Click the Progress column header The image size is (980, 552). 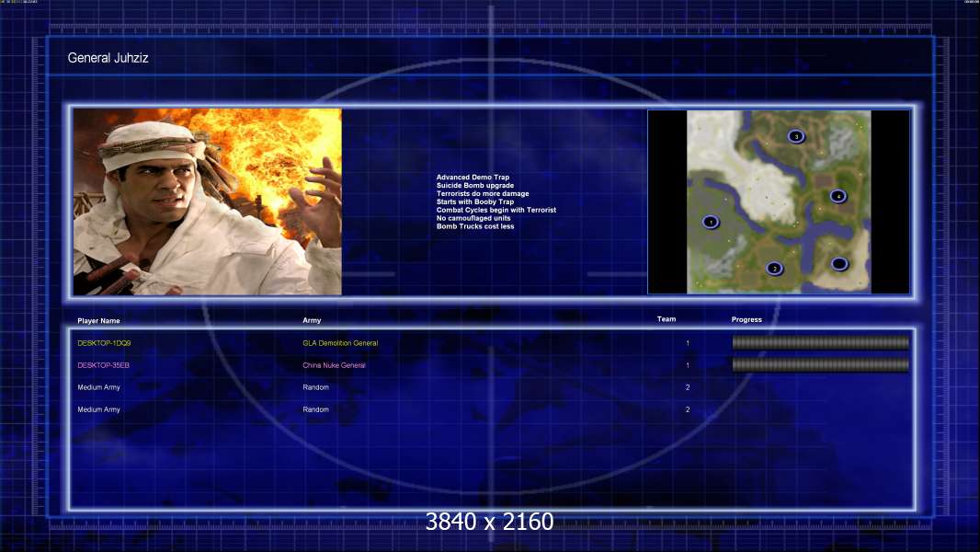(x=746, y=319)
